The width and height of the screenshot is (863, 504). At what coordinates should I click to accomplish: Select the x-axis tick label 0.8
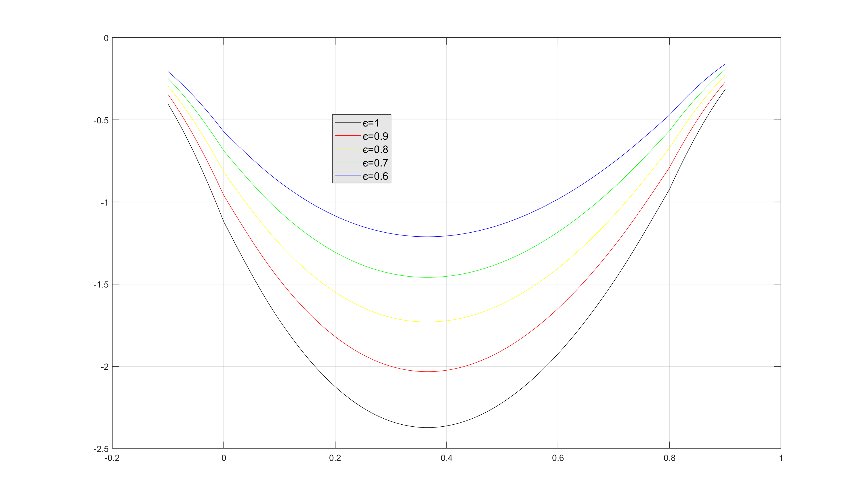pyautogui.click(x=669, y=458)
